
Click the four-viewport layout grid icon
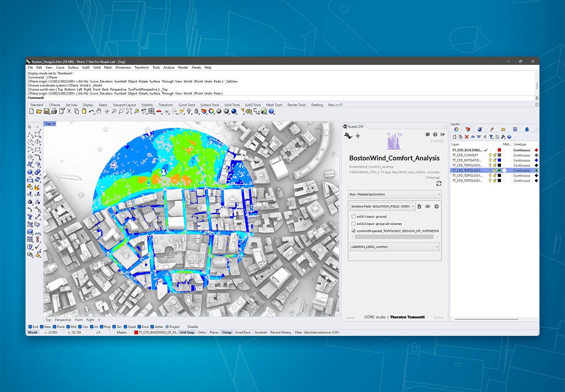[152, 112]
